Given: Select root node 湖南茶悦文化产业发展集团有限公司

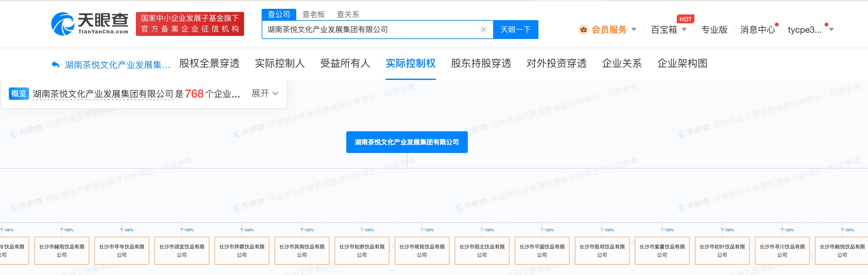Looking at the screenshot, I should 407,142.
